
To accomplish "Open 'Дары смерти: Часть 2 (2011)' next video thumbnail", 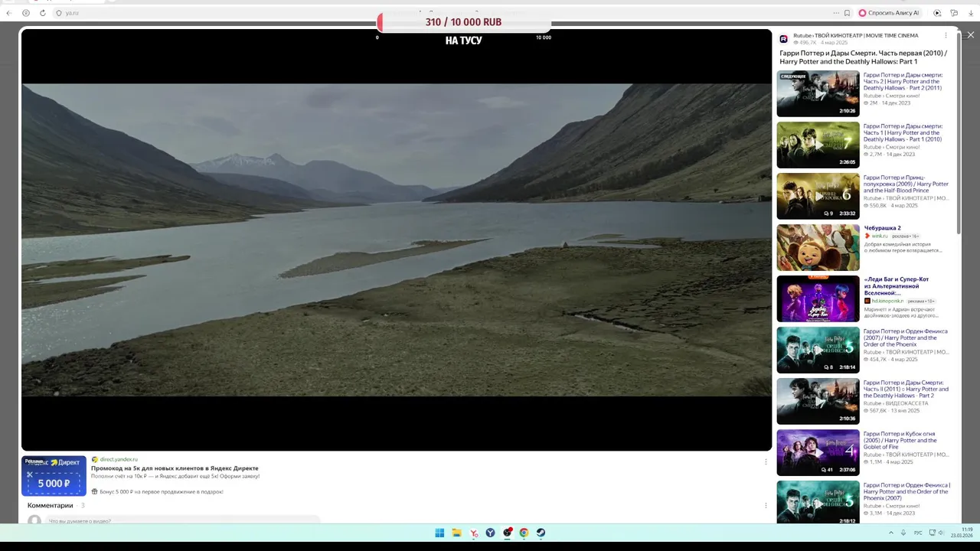I will click(x=818, y=93).
